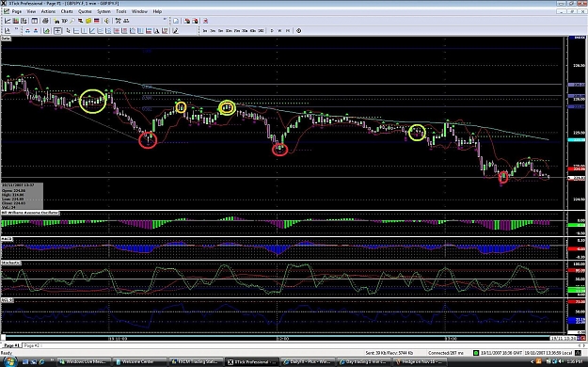The image size is (588, 367).
Task: Switch chart to daily D timeframe
Action: pos(272,31)
